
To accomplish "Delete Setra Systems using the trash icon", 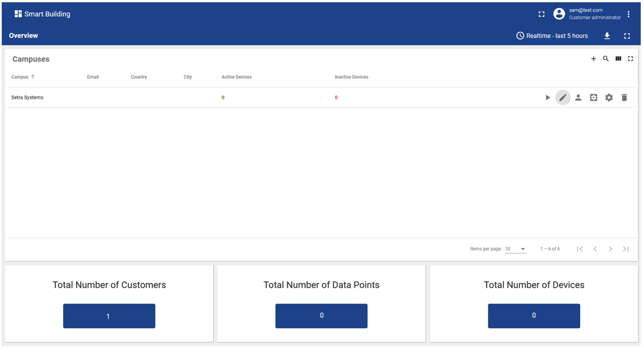I will pyautogui.click(x=624, y=97).
